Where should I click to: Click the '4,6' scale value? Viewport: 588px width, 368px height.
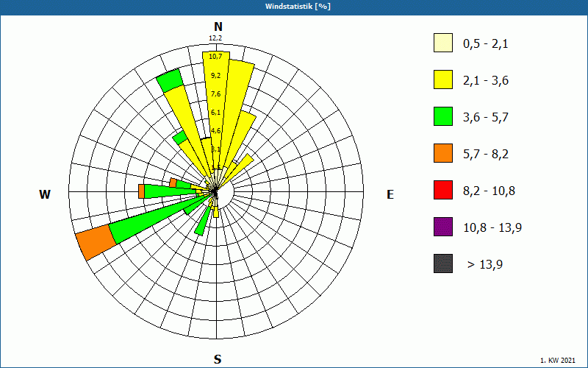coord(215,131)
